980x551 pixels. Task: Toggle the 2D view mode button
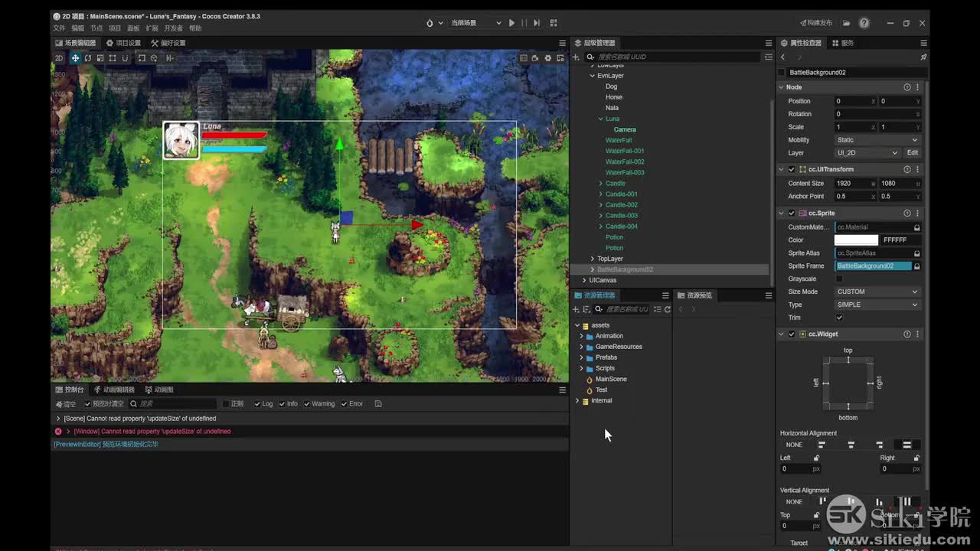59,58
